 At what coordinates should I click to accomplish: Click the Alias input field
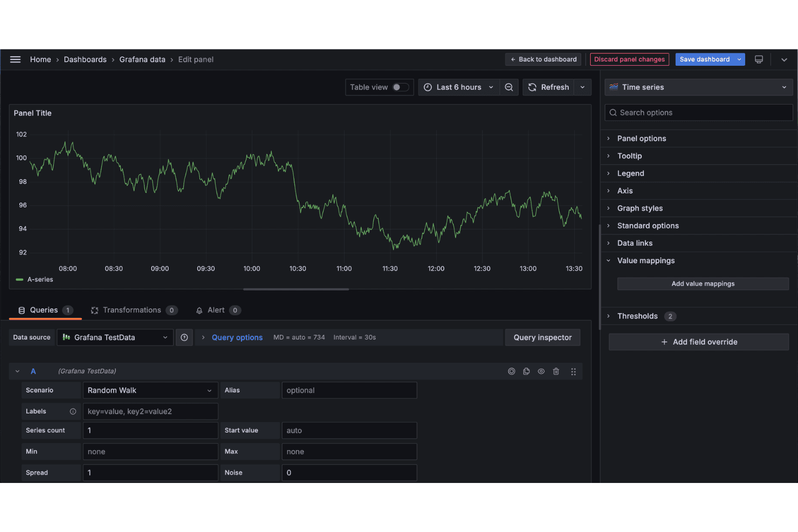(349, 390)
